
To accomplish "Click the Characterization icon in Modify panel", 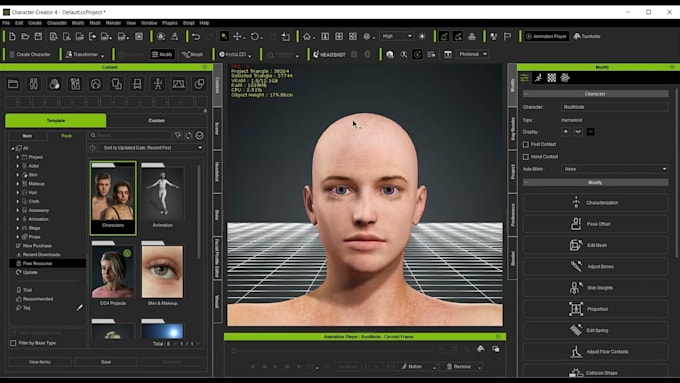I will (575, 203).
